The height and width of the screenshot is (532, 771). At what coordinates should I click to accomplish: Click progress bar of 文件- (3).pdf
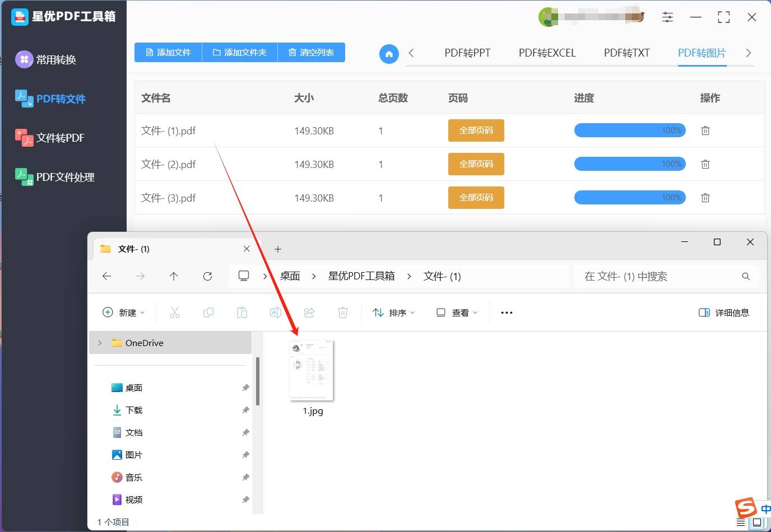(x=630, y=198)
